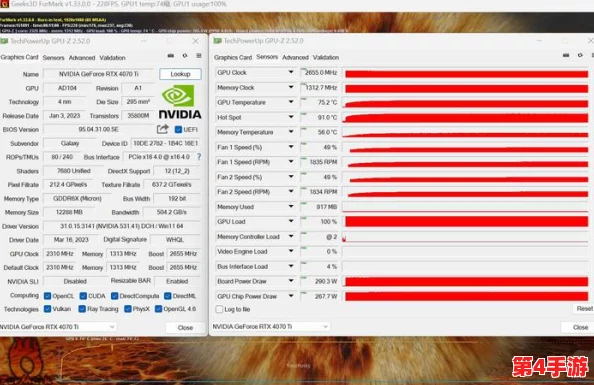The width and height of the screenshot is (594, 385).
Task: Click the Bus Interface question mark help icon
Action: click(x=199, y=157)
